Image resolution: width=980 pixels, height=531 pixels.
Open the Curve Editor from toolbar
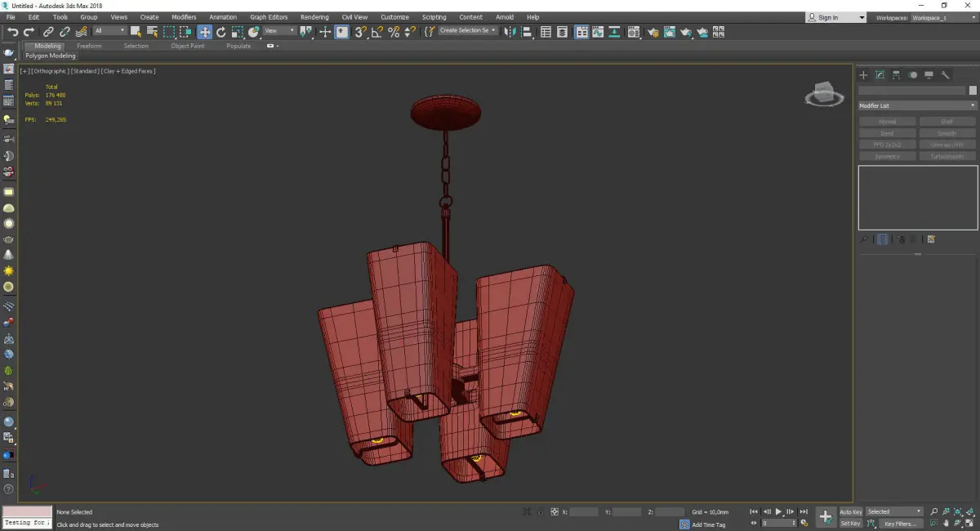tap(598, 32)
